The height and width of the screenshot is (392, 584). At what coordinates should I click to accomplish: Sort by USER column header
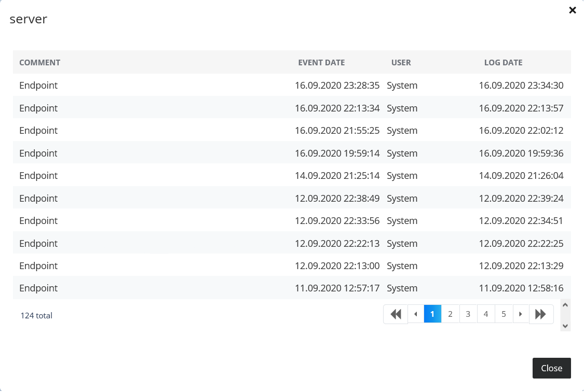click(401, 63)
